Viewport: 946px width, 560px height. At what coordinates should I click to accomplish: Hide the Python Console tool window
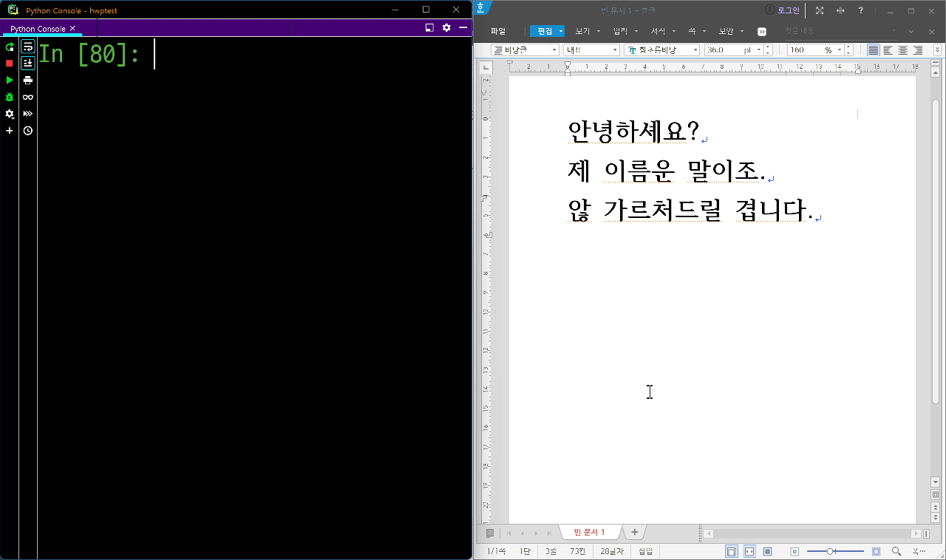(463, 27)
